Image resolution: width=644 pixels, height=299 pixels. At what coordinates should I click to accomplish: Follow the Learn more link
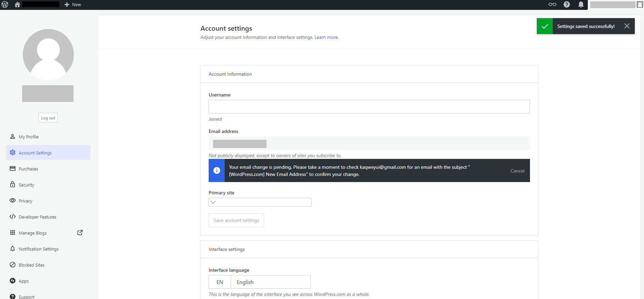(x=326, y=37)
